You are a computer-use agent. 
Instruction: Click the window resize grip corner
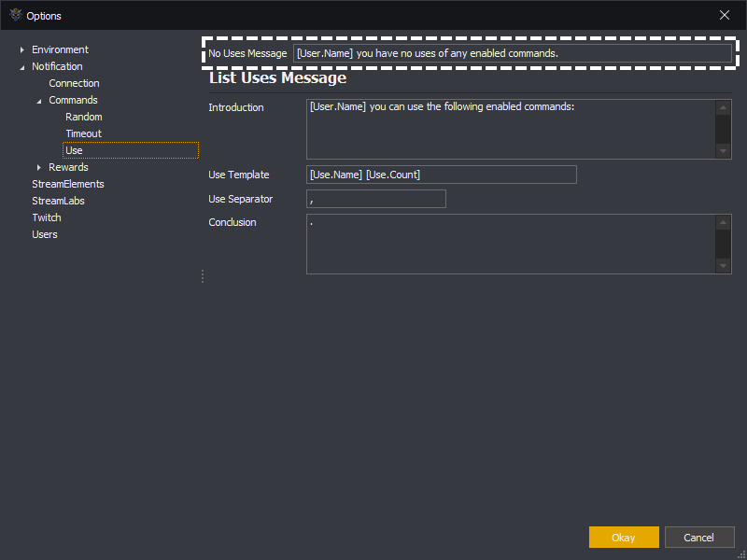(x=741, y=554)
